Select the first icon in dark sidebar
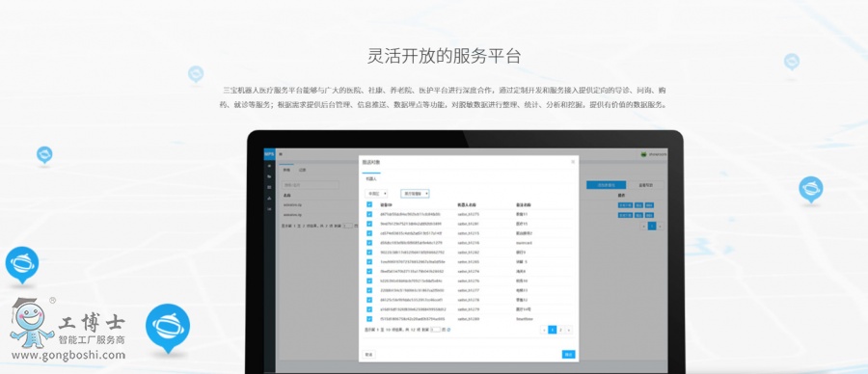The width and height of the screenshot is (868, 374). click(x=269, y=166)
